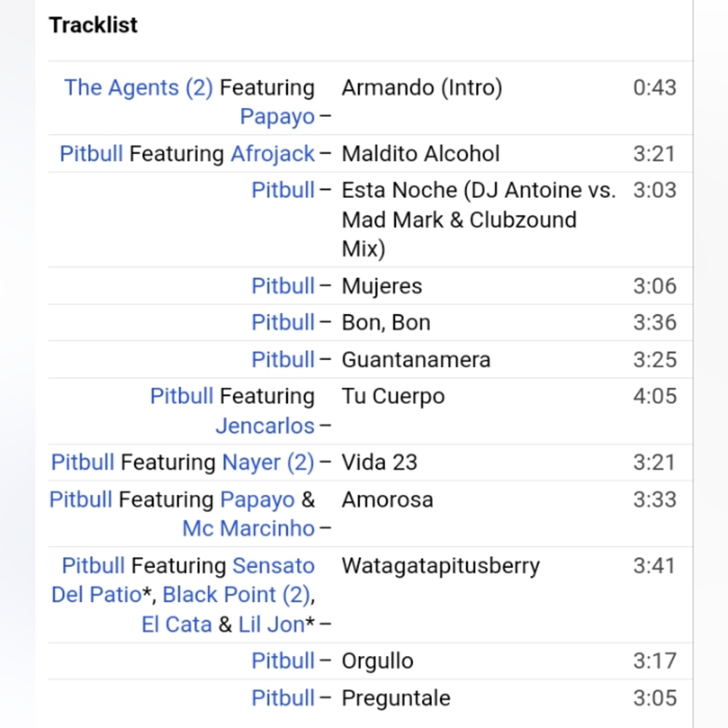
Task: Open the Sensato Del Patio link
Action: [183, 580]
